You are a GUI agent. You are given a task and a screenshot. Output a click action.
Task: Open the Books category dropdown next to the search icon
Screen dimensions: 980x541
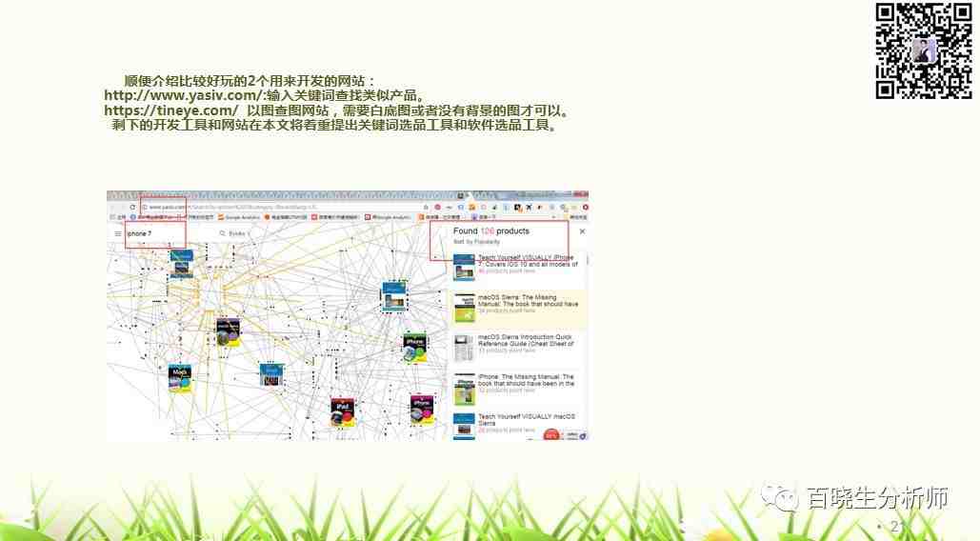pos(239,233)
